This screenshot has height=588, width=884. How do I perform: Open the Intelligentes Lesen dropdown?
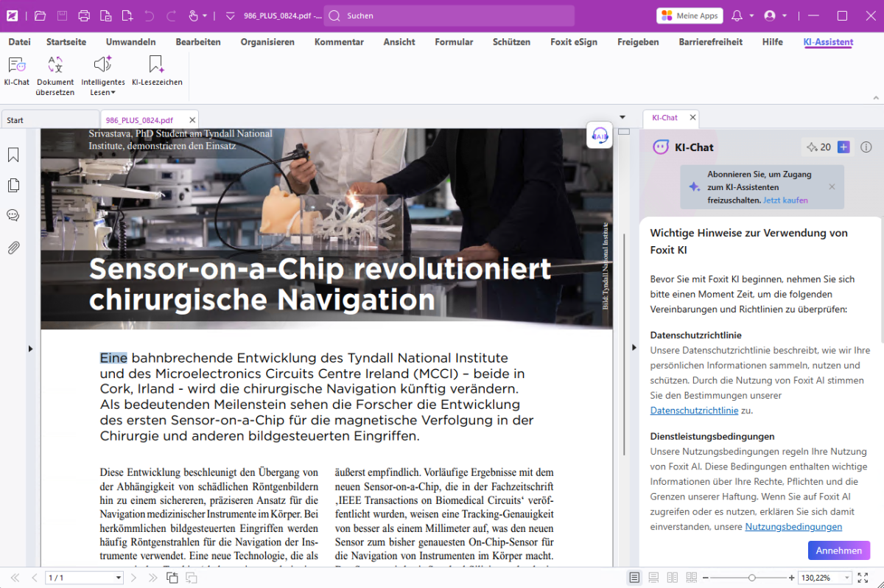(103, 76)
